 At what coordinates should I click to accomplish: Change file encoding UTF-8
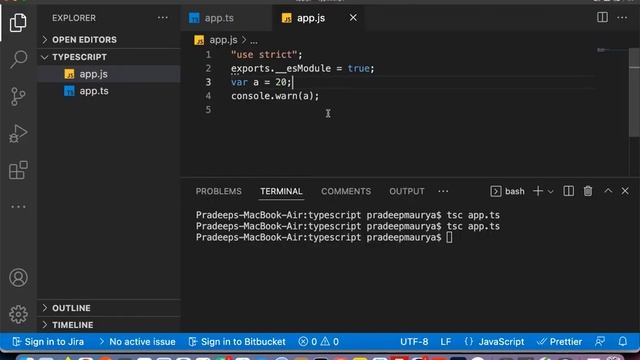point(414,342)
